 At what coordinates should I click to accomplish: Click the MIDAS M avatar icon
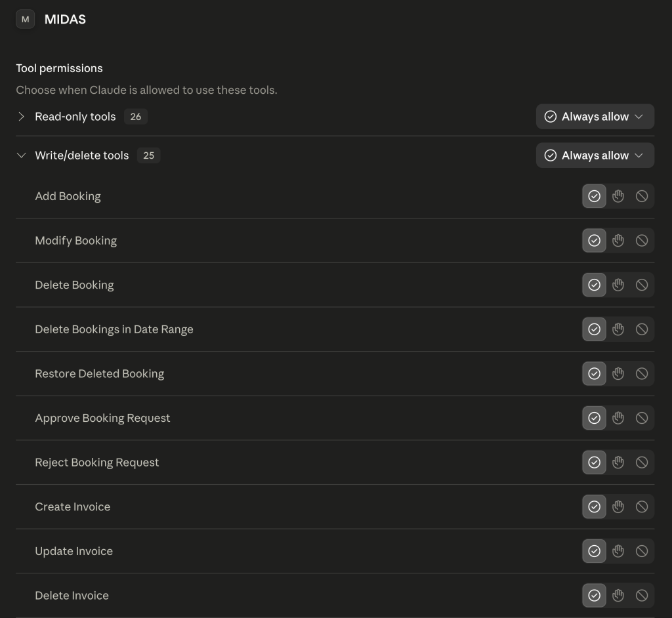pos(26,19)
